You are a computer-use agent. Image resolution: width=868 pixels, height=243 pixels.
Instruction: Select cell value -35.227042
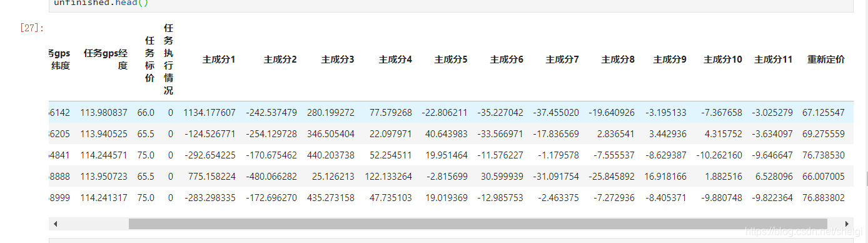500,113
